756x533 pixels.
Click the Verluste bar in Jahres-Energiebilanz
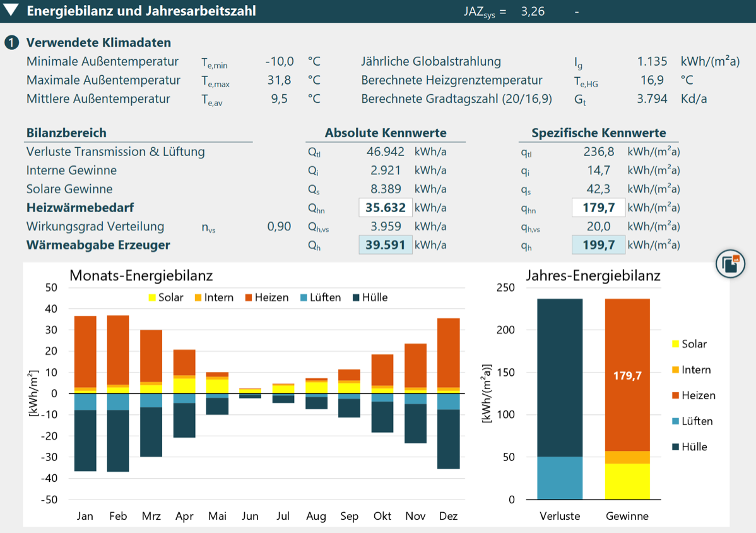560,399
